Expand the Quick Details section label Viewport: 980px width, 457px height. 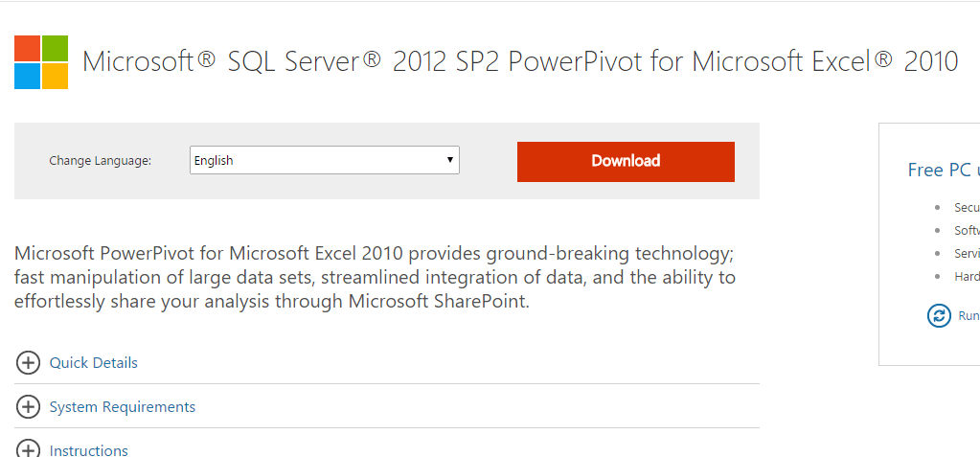(94, 362)
